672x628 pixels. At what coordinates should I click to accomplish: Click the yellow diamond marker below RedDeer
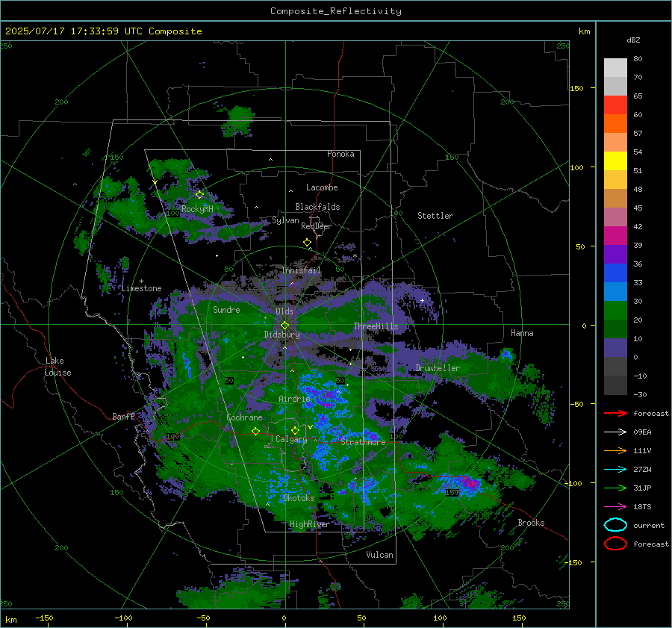(307, 243)
